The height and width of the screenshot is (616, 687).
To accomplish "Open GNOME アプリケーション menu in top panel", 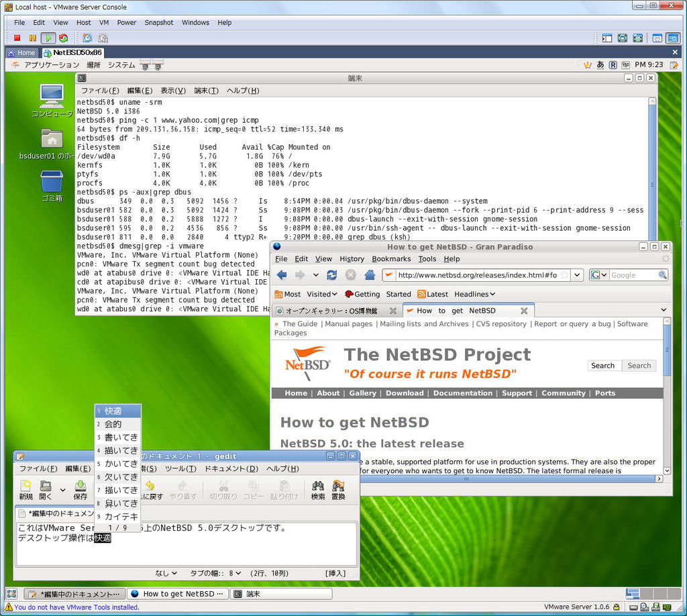I will [x=51, y=65].
